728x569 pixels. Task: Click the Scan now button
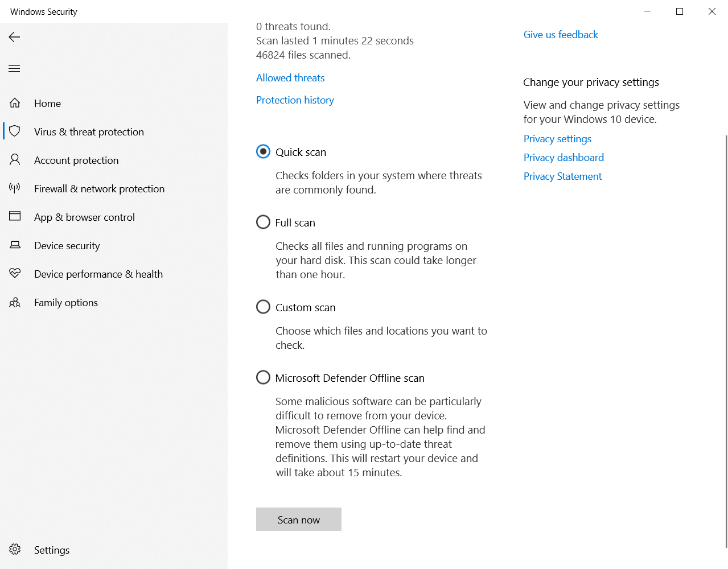(299, 519)
